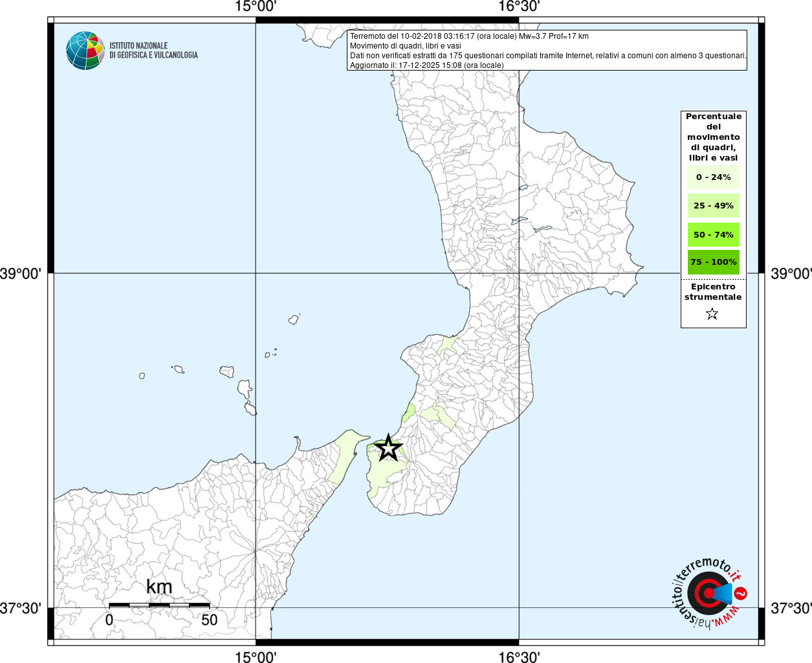Click the Istituto Nazionale di Geofisica text
Viewport: 812px width, 663px height.
pos(153,51)
